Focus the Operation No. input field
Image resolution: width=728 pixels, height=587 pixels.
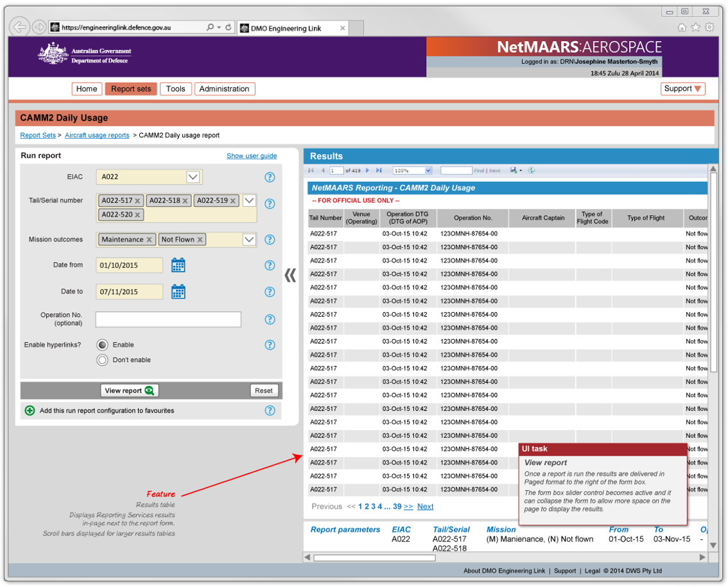tap(168, 319)
